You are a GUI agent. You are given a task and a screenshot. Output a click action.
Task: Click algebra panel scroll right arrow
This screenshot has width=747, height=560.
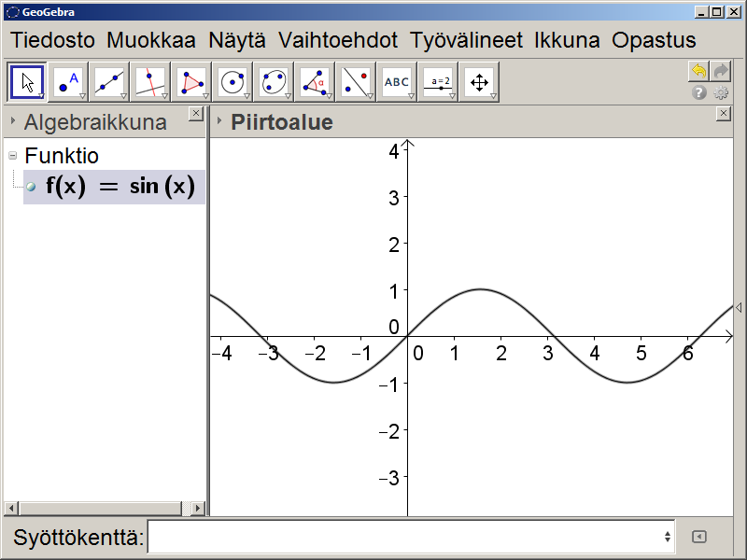198,509
